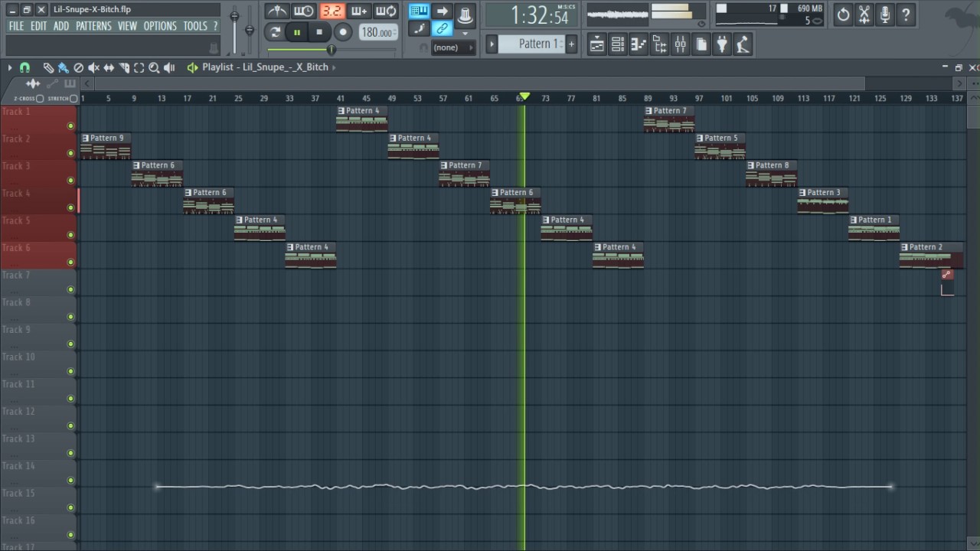This screenshot has width=980, height=551.
Task: Mute Track 2 via green dot
Action: point(70,153)
